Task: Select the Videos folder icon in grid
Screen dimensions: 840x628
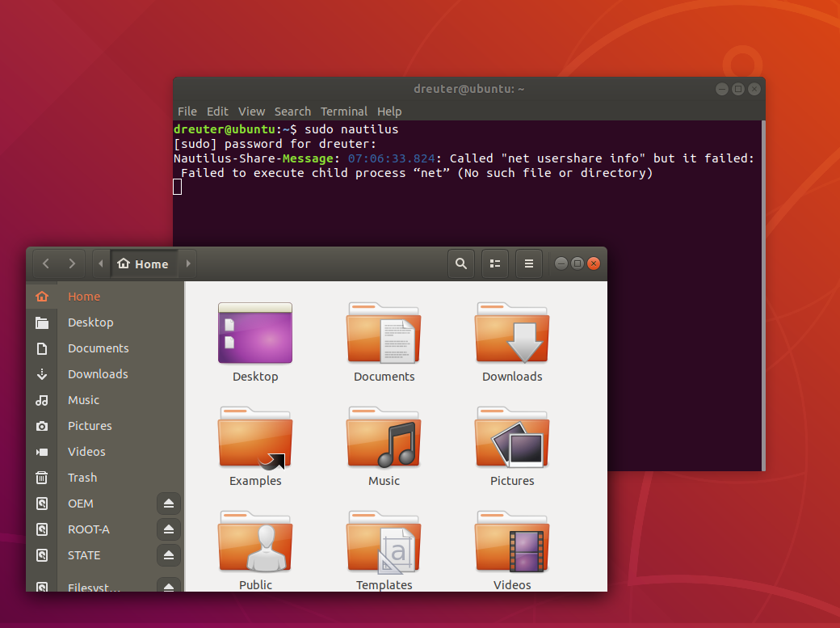Action: tap(512, 542)
